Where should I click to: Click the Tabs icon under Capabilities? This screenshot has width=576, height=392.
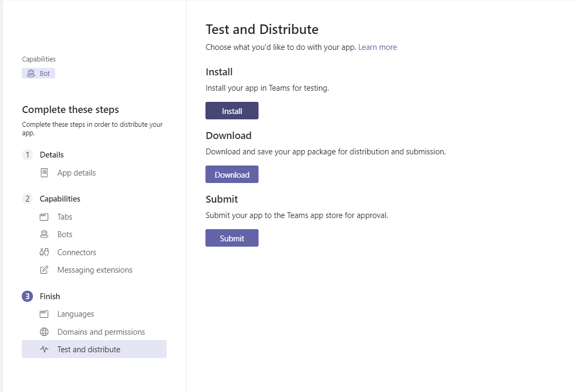click(45, 217)
